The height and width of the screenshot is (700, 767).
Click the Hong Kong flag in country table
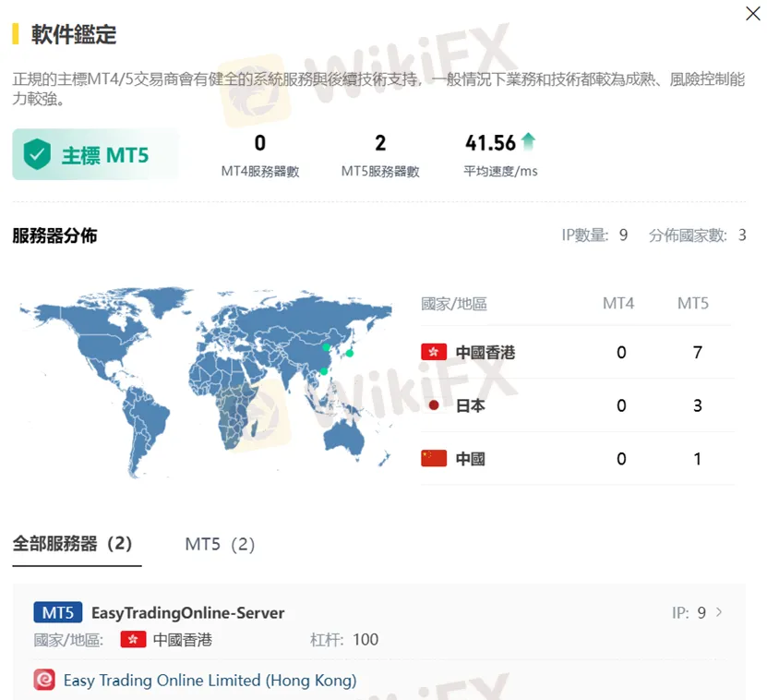click(x=434, y=352)
